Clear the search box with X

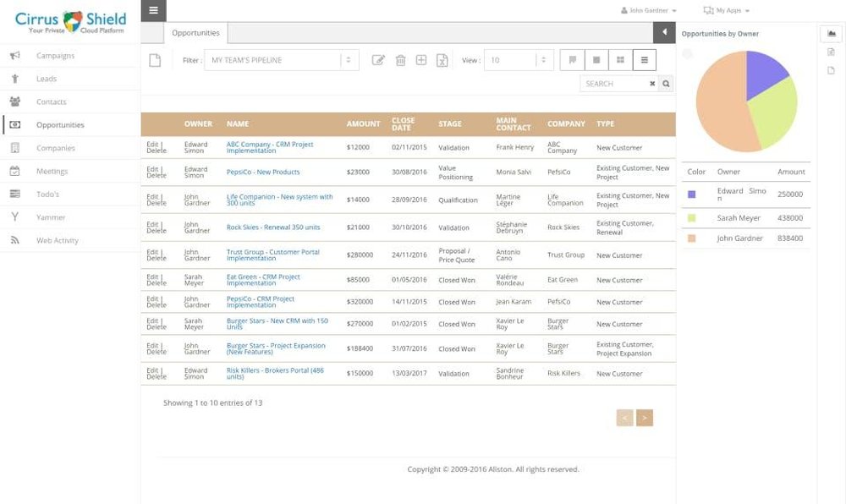click(652, 84)
